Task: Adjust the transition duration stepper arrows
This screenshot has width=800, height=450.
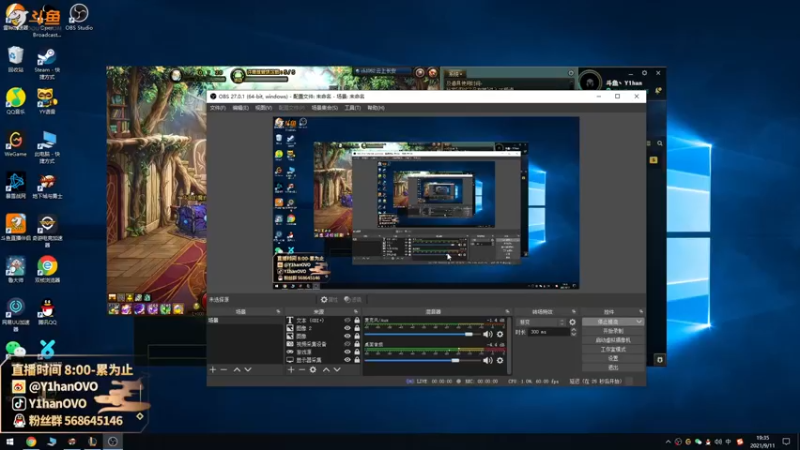Action: (573, 332)
